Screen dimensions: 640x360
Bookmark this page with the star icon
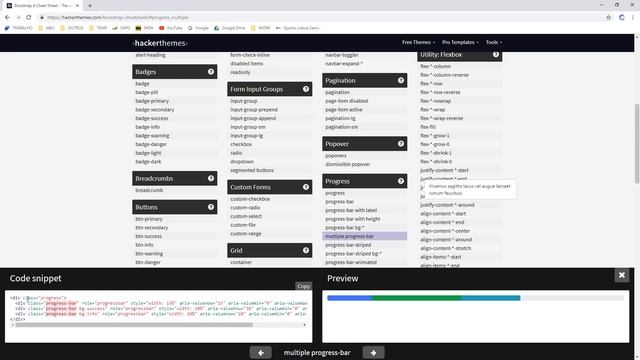(609, 18)
